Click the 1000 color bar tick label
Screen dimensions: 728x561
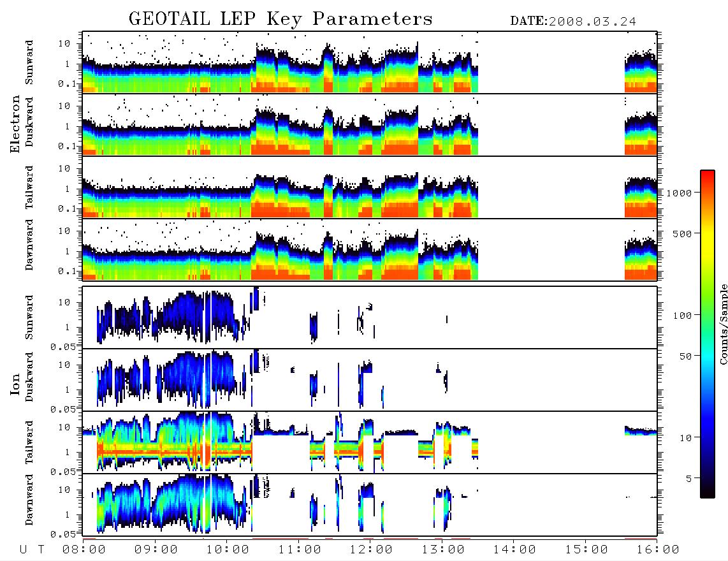click(x=679, y=193)
